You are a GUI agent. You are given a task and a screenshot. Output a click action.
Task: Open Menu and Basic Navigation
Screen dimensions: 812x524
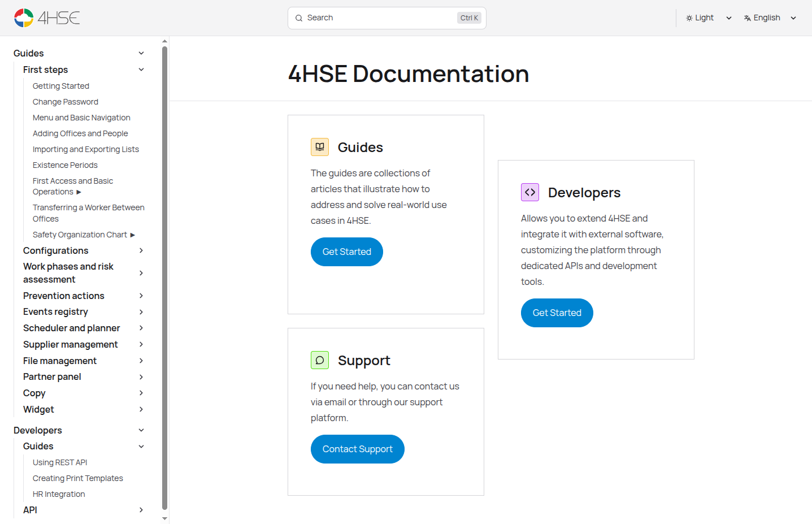pyautogui.click(x=81, y=118)
